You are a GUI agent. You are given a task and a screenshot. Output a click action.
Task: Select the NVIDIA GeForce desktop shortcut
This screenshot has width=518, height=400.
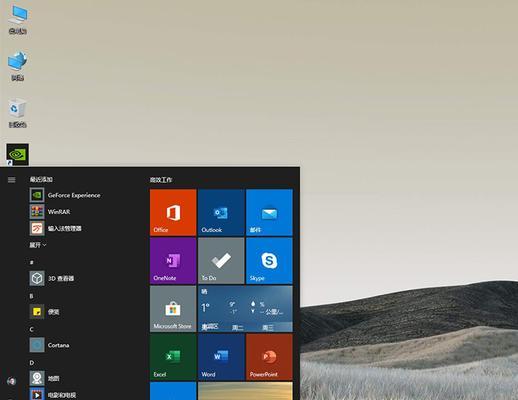coord(18,154)
